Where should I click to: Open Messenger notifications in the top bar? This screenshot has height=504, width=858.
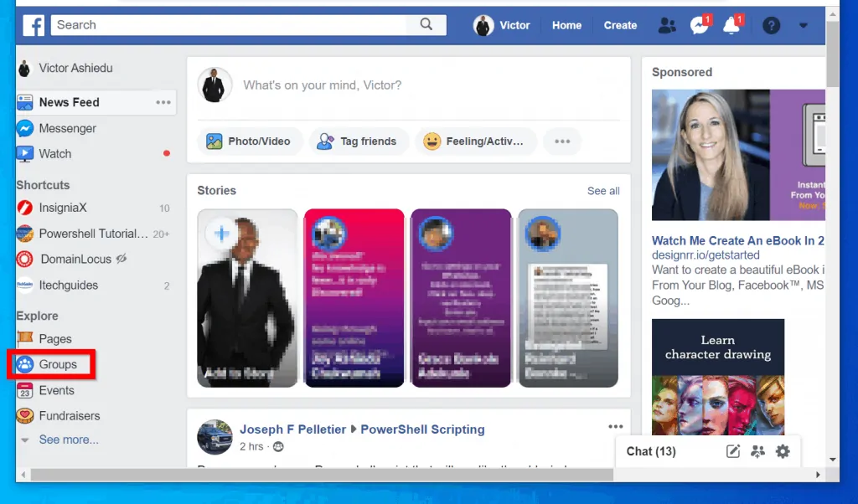pyautogui.click(x=699, y=26)
